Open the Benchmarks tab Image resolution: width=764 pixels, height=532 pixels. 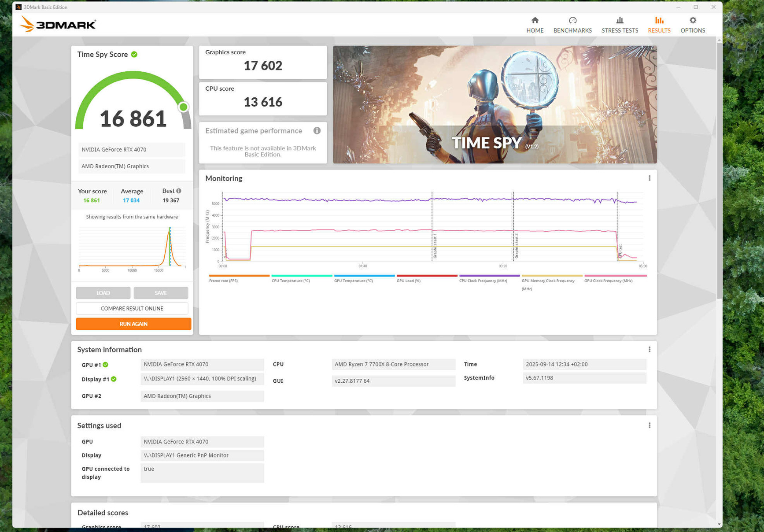[x=572, y=25]
